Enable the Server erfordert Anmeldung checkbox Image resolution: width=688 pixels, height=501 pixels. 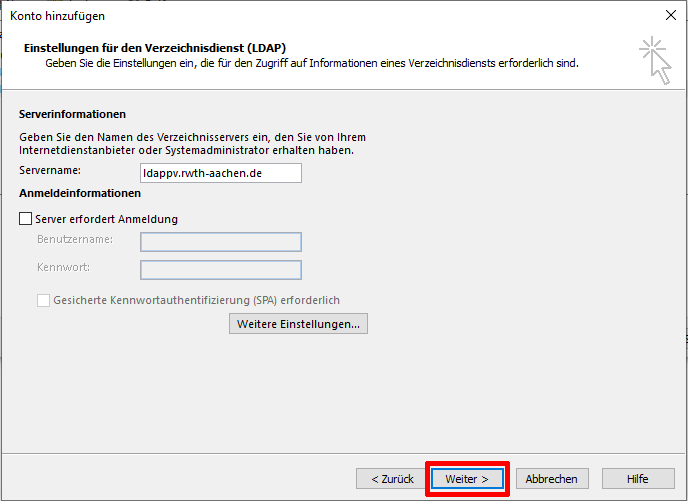26,219
